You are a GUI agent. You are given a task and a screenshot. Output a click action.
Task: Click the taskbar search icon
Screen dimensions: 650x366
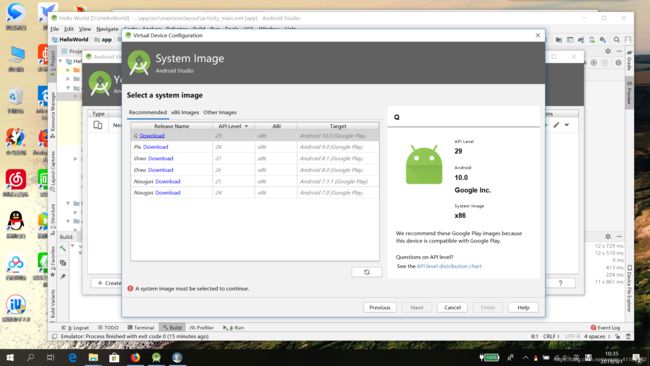click(30, 357)
